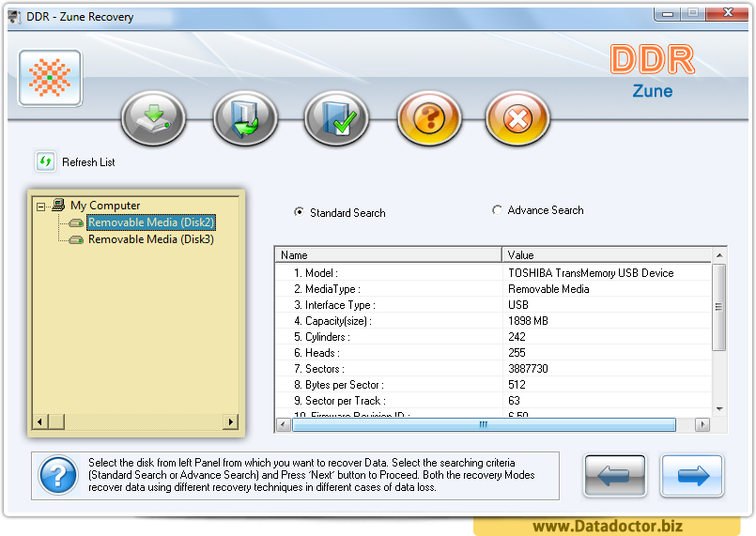Click the '9. Sector per Track :' row name

[340, 400]
